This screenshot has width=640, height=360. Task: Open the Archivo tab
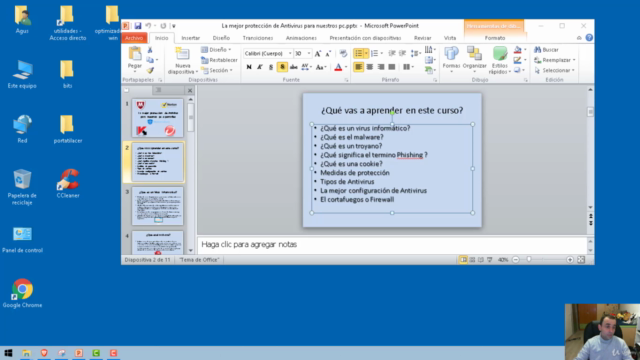[x=134, y=38]
